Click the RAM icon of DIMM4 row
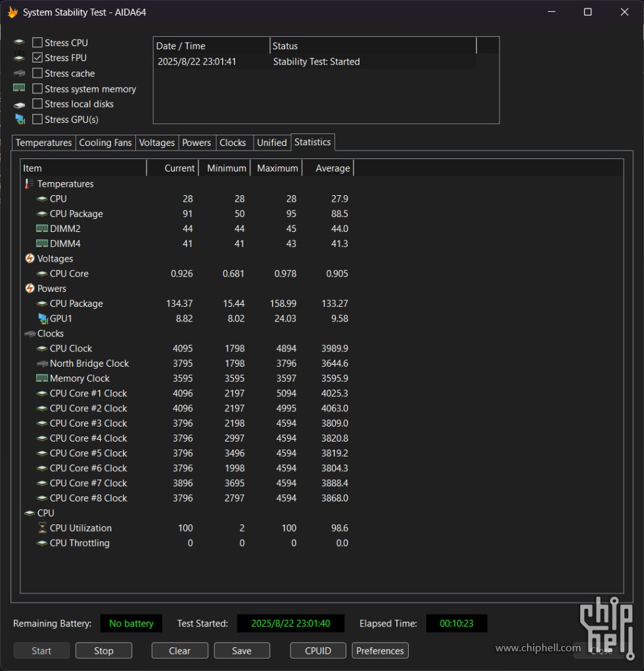Viewport: 644px width, 671px height. tap(42, 243)
